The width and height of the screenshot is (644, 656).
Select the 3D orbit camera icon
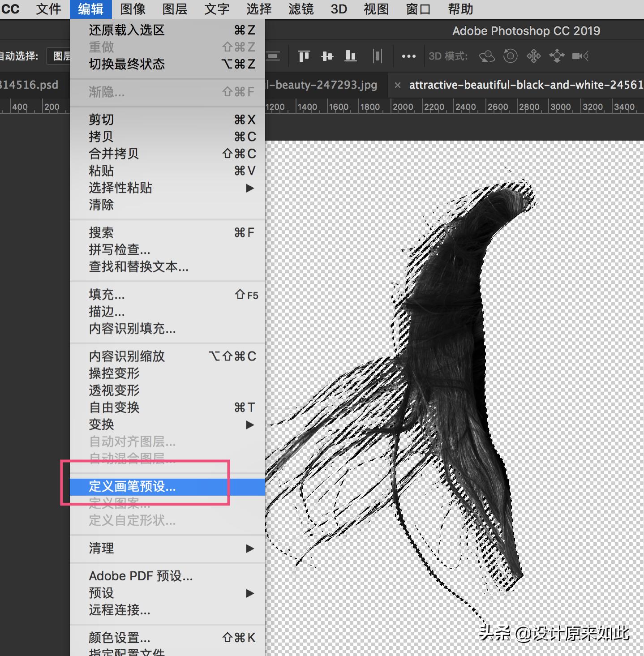pyautogui.click(x=486, y=56)
